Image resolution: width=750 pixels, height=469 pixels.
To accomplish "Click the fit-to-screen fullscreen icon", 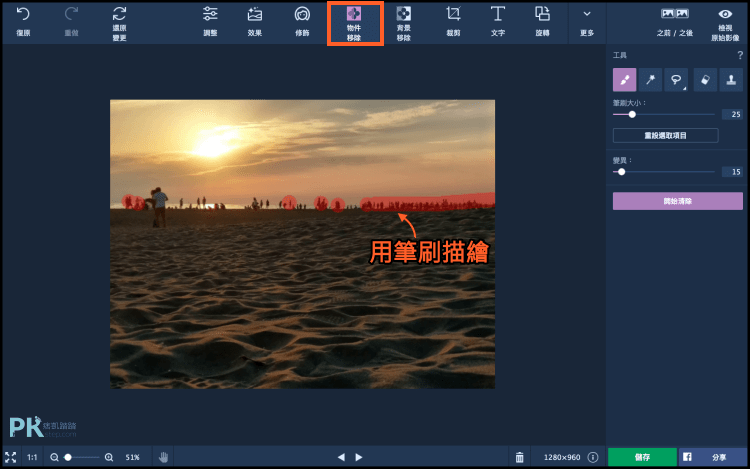I will click(11, 457).
